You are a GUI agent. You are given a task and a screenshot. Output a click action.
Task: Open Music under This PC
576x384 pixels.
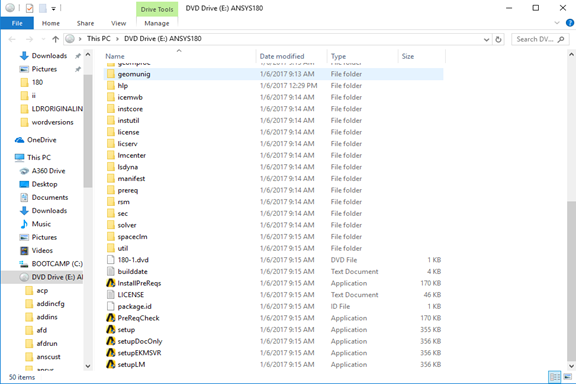click(36, 224)
